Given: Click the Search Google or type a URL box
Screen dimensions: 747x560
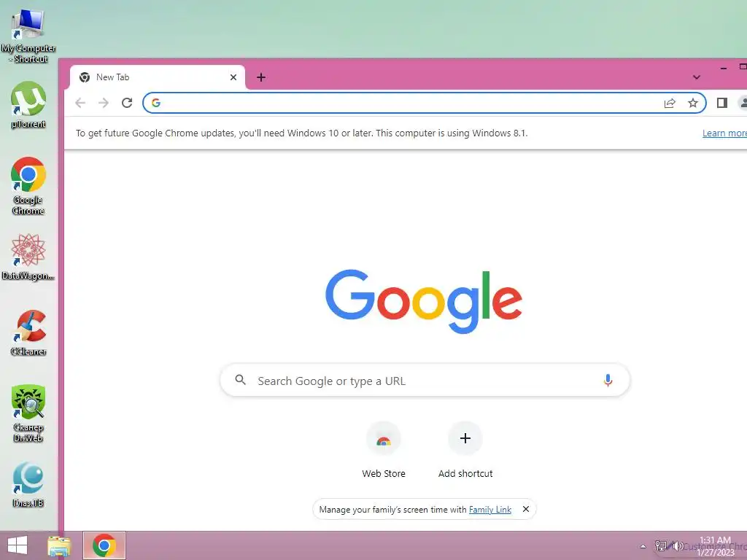Looking at the screenshot, I should [x=425, y=380].
